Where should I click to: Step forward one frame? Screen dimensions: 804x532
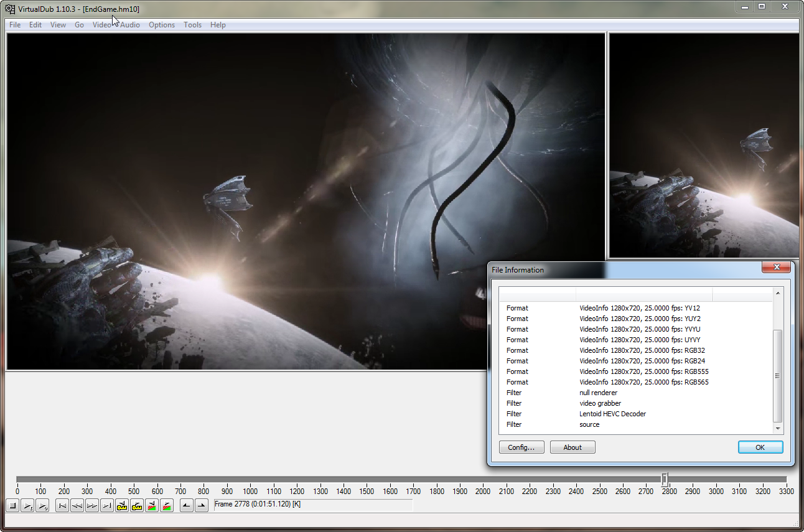point(92,506)
